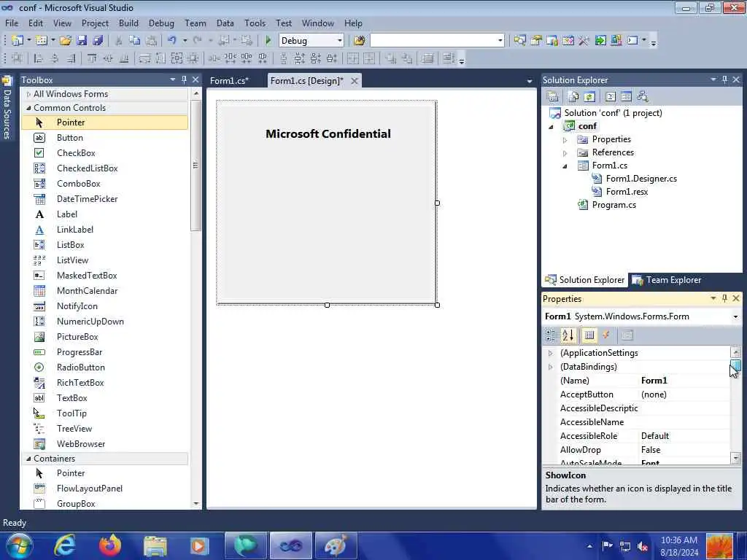Screen dimensions: 747x560
Task: Click the muted volume icon in system tray
Action: (x=643, y=546)
